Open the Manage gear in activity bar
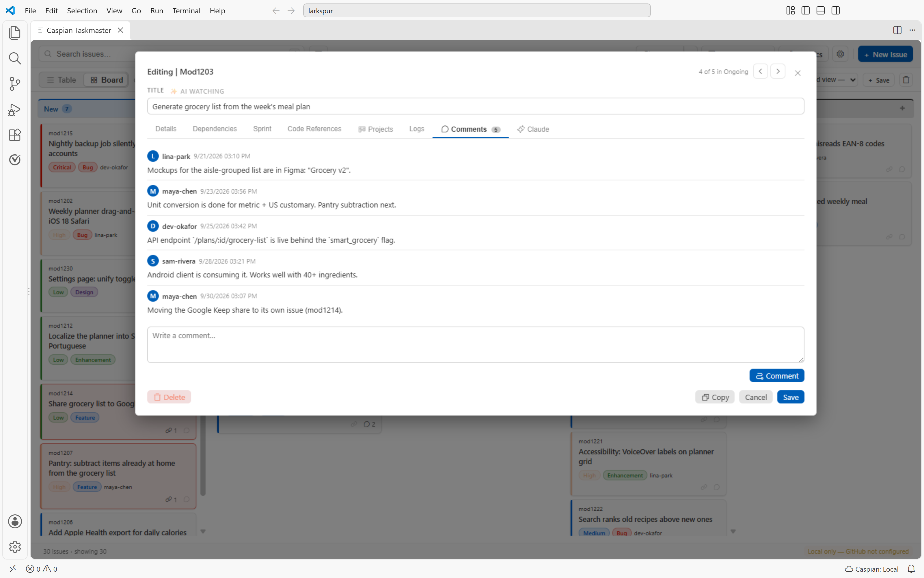Image resolution: width=924 pixels, height=578 pixels. coord(14,547)
